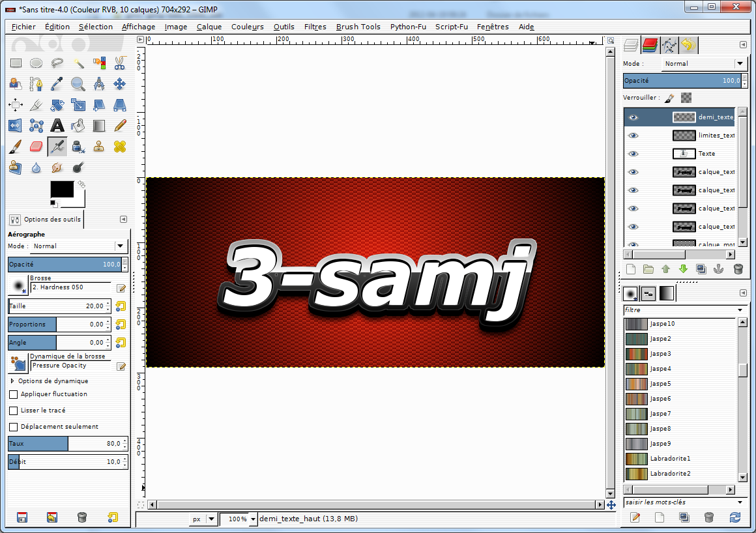Select the Paths tool
756x533 pixels.
[x=36, y=84]
